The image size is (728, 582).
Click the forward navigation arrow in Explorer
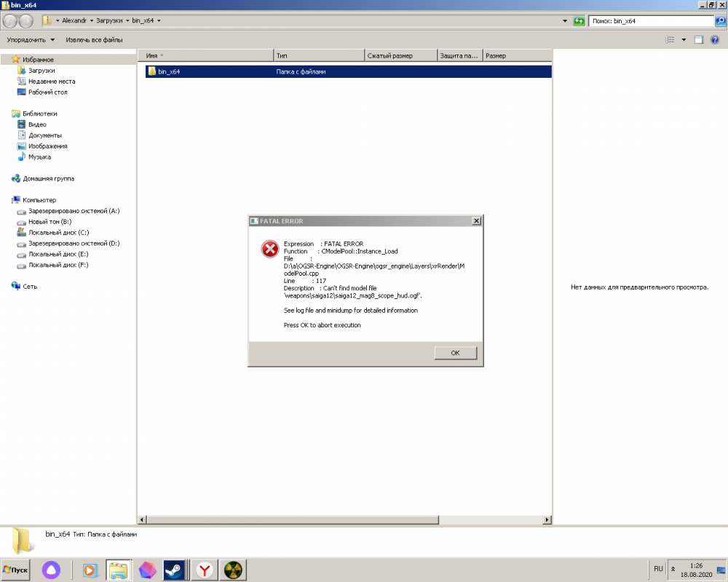(26, 21)
